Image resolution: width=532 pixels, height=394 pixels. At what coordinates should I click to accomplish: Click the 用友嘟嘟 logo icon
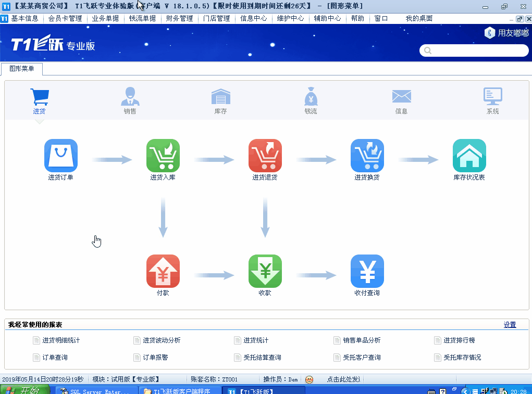pos(490,33)
